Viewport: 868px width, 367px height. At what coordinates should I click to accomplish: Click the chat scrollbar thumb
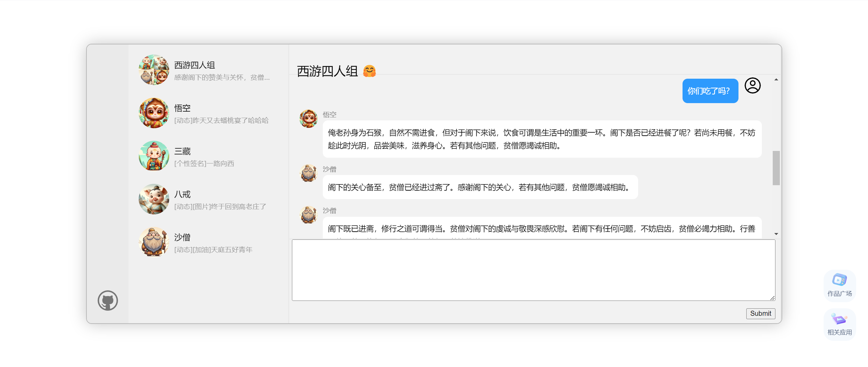(776, 168)
